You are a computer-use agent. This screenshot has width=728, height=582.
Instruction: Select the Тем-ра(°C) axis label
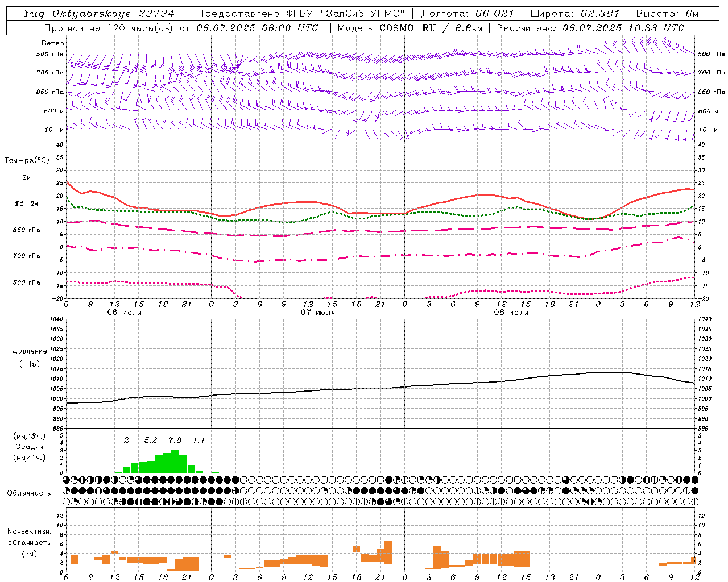27,161
